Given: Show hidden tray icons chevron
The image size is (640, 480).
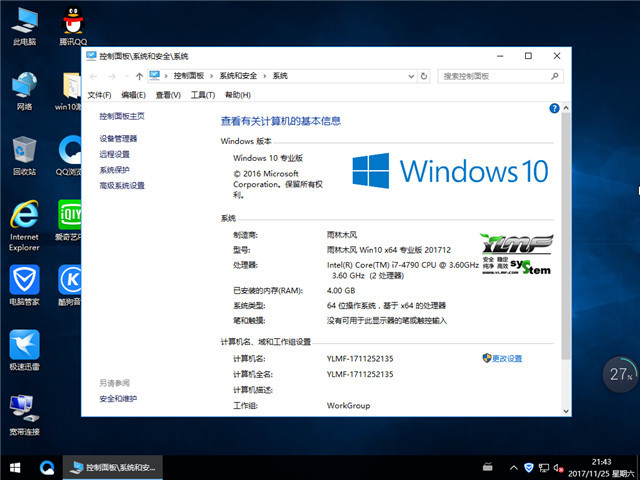Looking at the screenshot, I should (x=514, y=468).
